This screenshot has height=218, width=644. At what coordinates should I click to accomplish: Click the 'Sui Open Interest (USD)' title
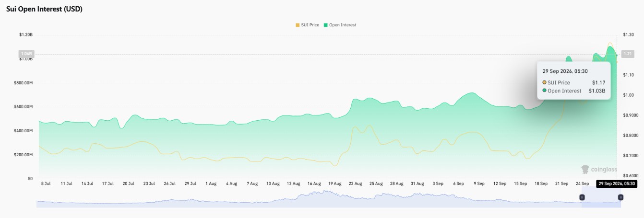pyautogui.click(x=44, y=9)
